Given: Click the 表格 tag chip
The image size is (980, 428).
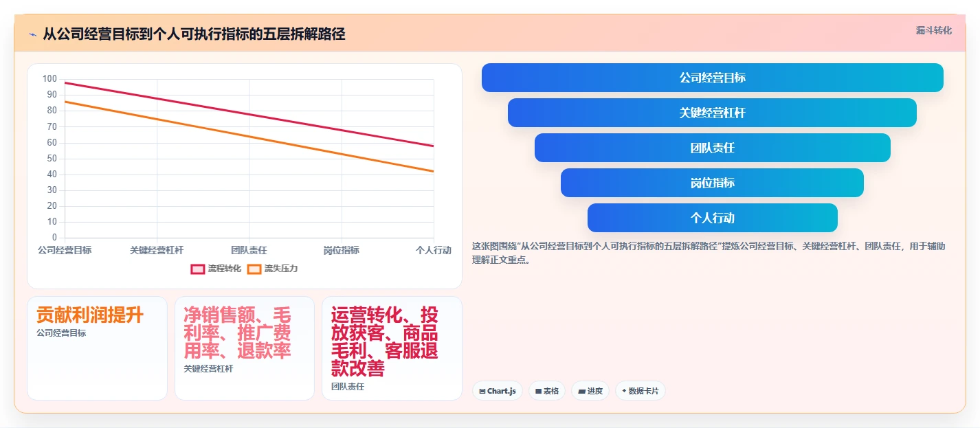Looking at the screenshot, I should pos(547,391).
